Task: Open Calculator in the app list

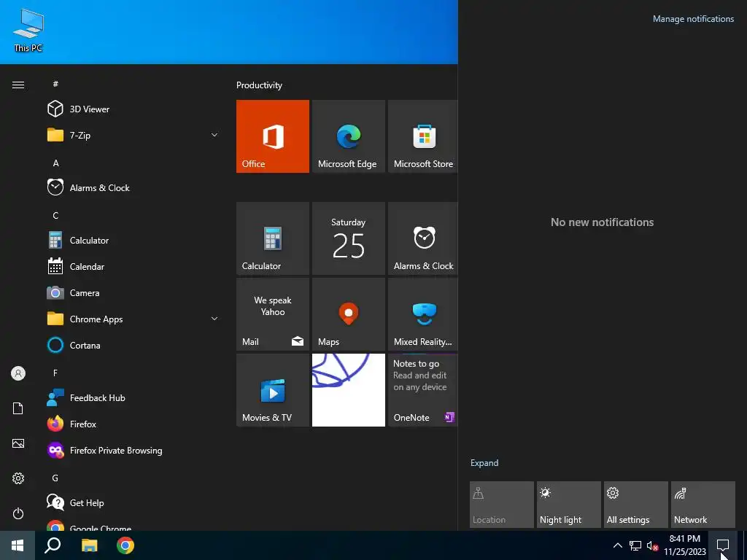Action: [x=133, y=240]
